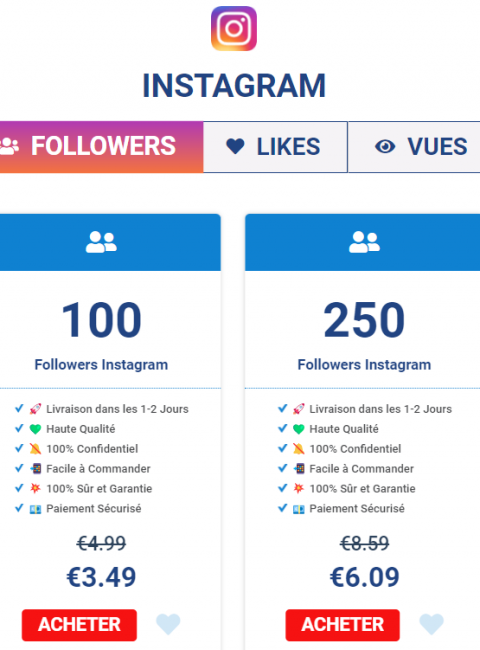Select the Vues tab
This screenshot has height=650, width=480.
pos(414,147)
